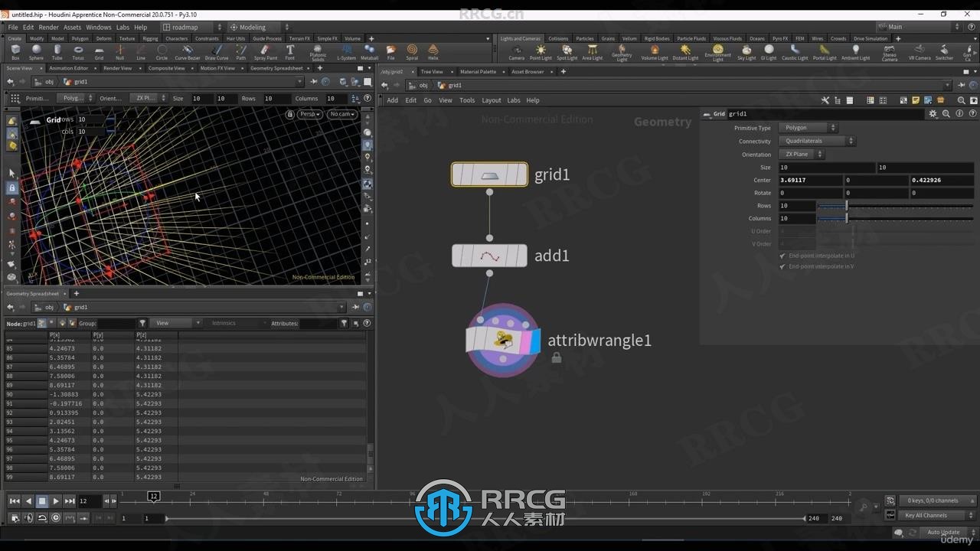This screenshot has width=980, height=551.
Task: Open the network editor Layout menu
Action: coord(491,100)
